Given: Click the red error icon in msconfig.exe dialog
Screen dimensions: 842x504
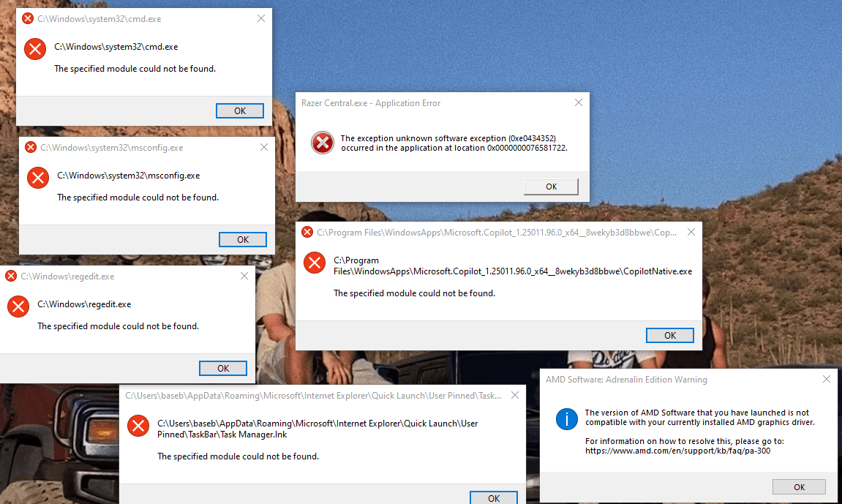Looking at the screenshot, I should (38, 178).
